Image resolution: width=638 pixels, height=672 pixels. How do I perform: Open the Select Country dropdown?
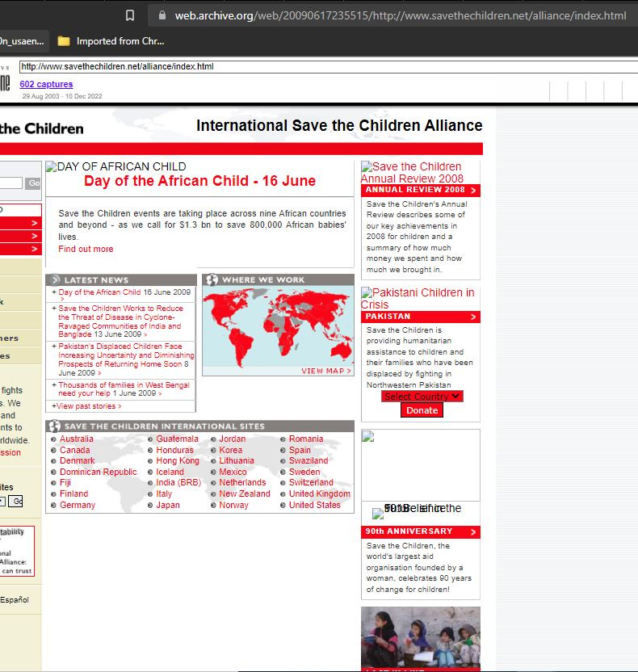click(422, 397)
